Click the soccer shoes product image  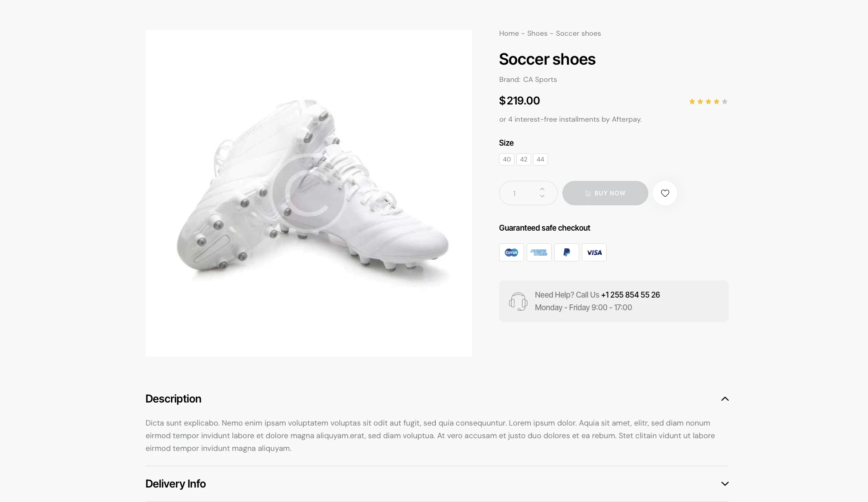pos(308,193)
